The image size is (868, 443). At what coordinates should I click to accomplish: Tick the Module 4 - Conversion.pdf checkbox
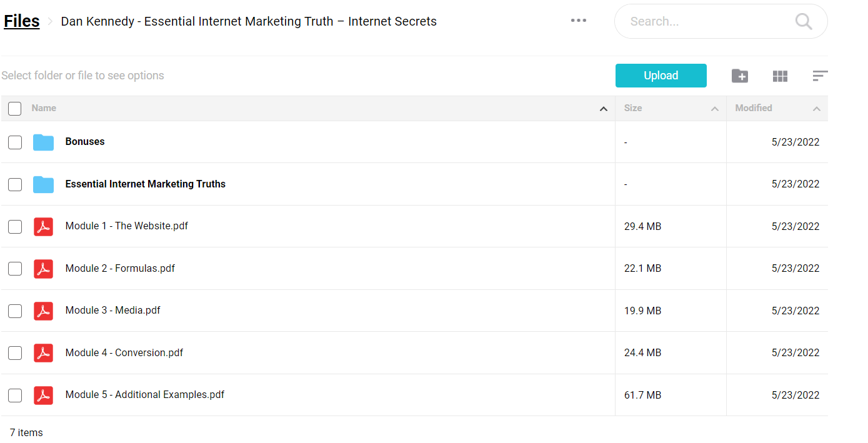[x=15, y=353]
